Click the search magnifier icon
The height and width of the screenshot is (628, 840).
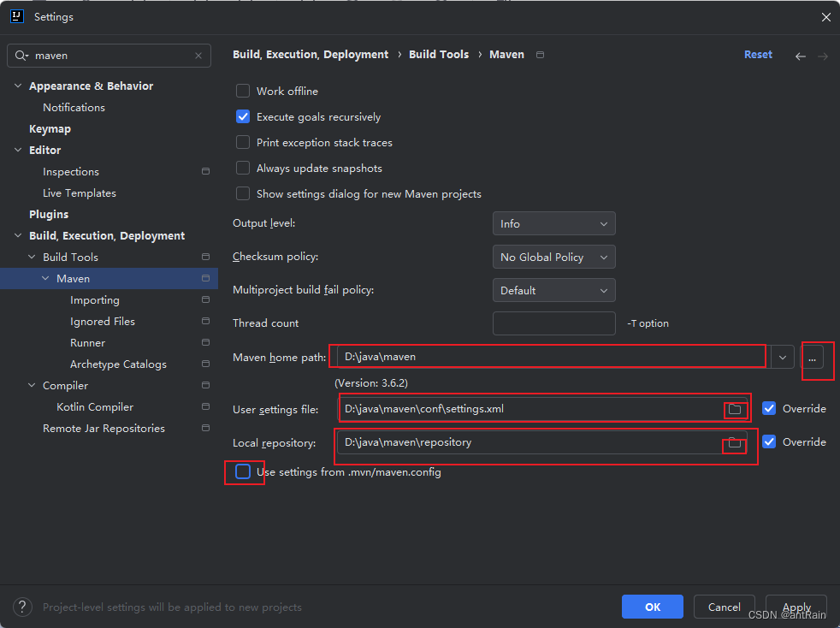[21, 56]
